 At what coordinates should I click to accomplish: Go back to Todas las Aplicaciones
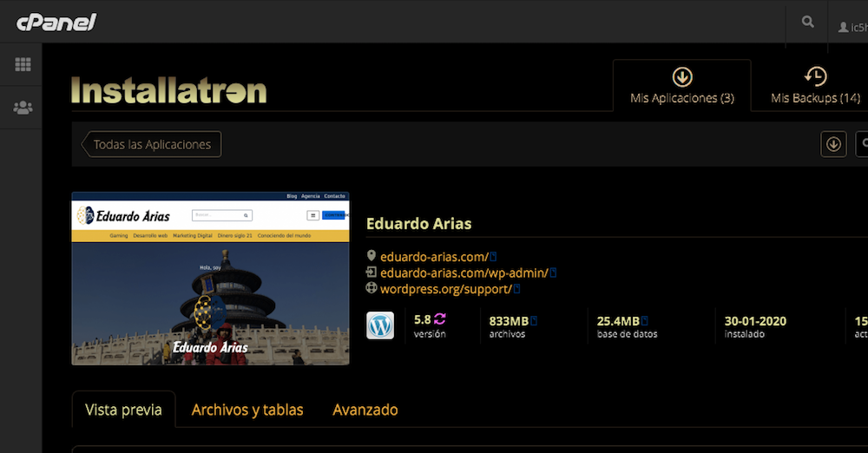point(151,145)
